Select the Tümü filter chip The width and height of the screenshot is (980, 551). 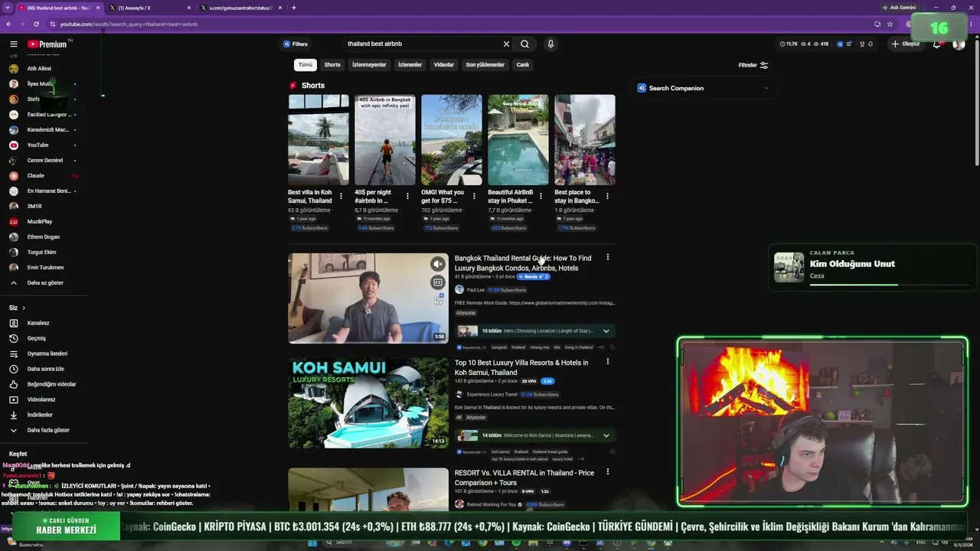tap(305, 65)
